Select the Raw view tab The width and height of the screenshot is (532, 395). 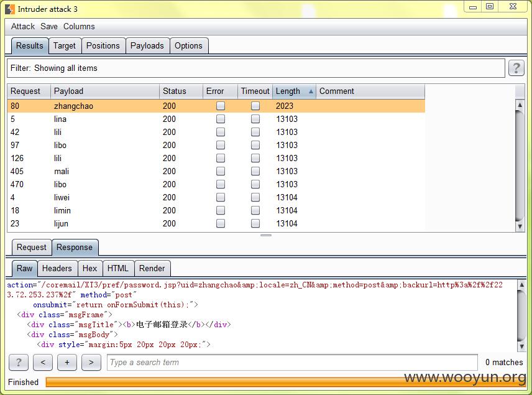pos(24,268)
